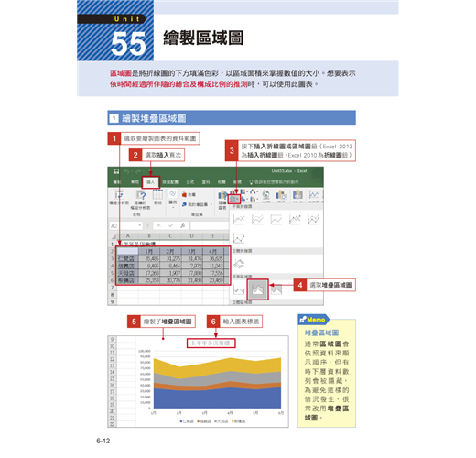Click Recommended Charts icon in ribbon

click(222, 200)
